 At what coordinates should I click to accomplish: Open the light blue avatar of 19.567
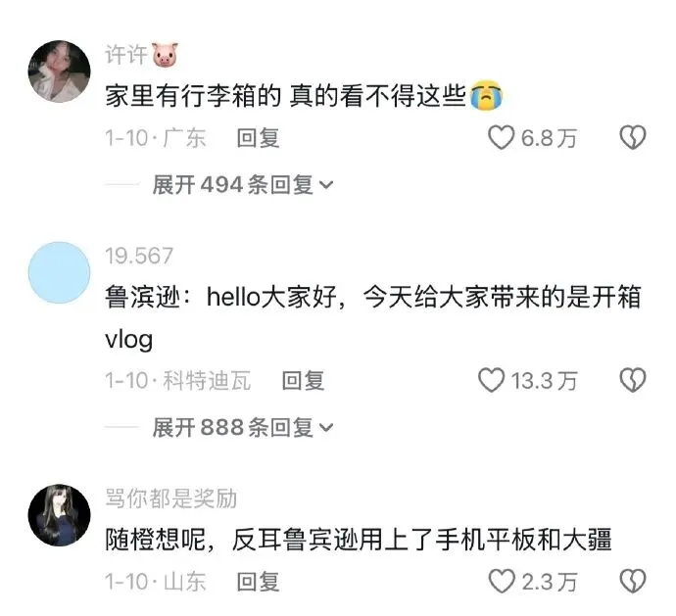(x=60, y=273)
